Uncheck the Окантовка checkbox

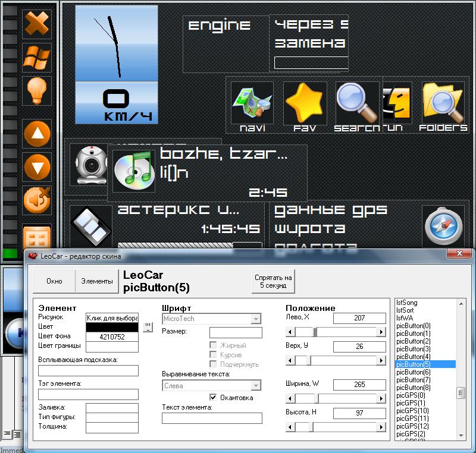(213, 397)
